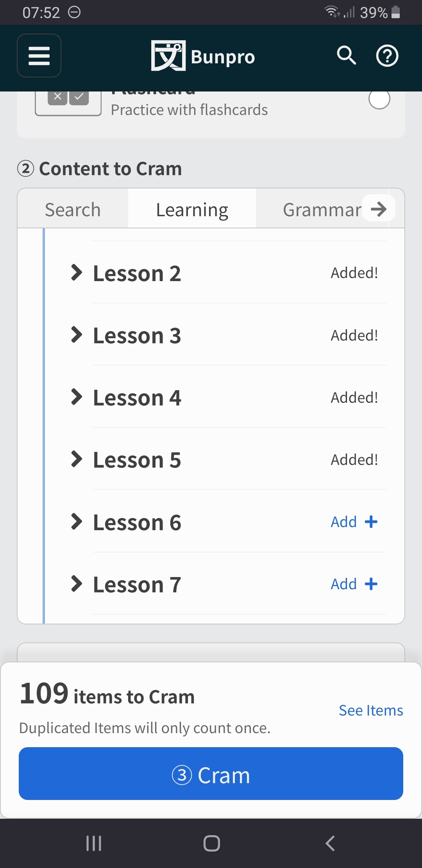Tap the Bunpro logo
This screenshot has height=868, width=422.
pos(203,56)
